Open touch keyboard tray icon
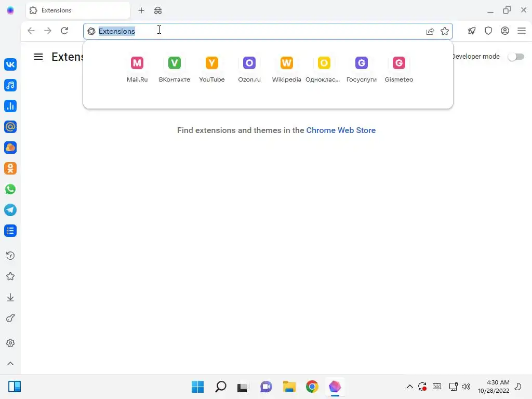 point(437,387)
